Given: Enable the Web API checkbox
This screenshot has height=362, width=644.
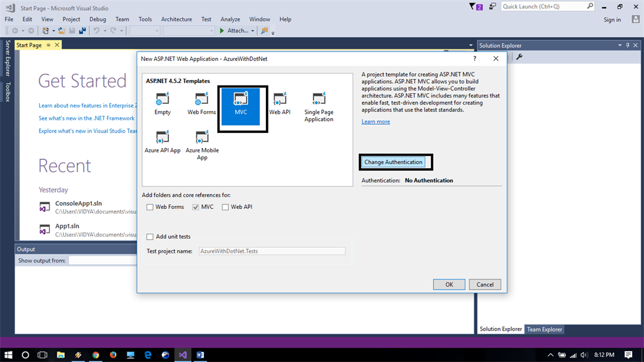Looking at the screenshot, I should pos(225,207).
